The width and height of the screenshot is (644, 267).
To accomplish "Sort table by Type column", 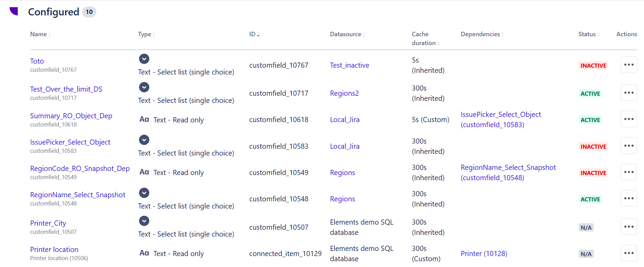I will point(147,34).
